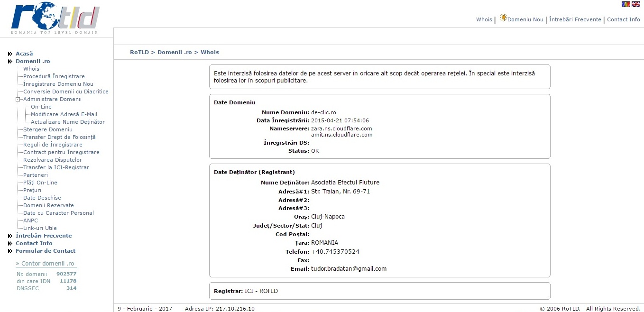Click the arrow icon beside Acasă
This screenshot has height=312, width=644.
pyautogui.click(x=10, y=54)
